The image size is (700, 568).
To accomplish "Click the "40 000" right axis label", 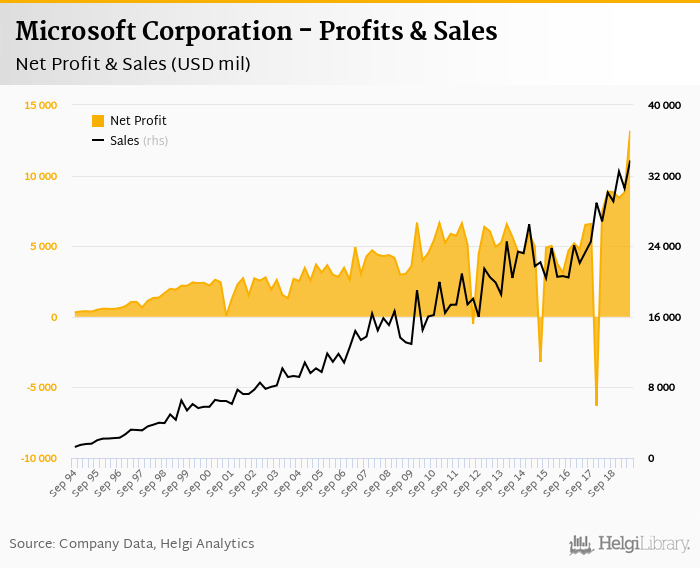I will coord(665,105).
